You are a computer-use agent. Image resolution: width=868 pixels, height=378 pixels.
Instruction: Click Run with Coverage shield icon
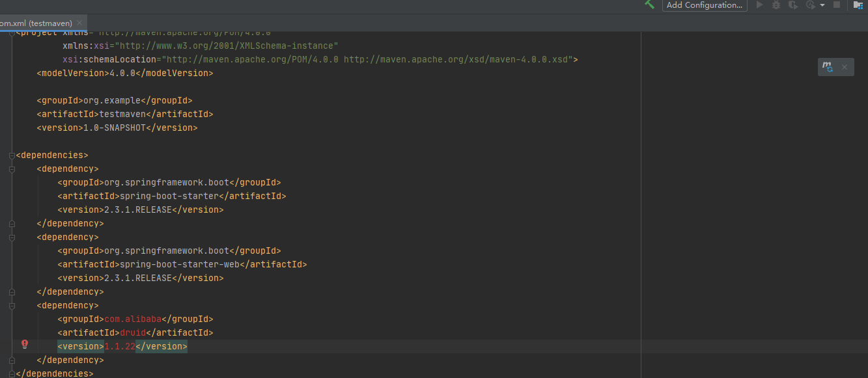click(792, 5)
